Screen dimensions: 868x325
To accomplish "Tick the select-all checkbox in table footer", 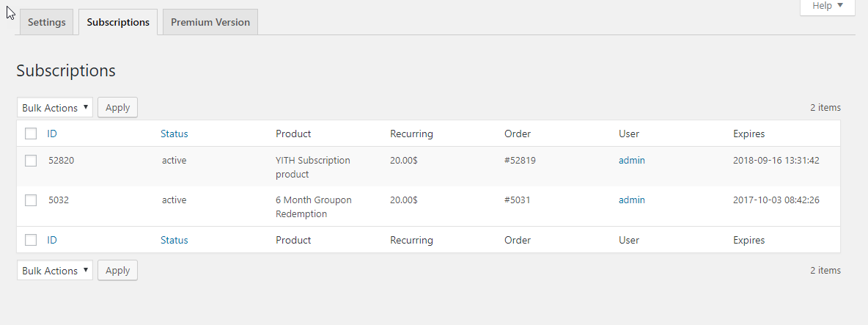I will pos(31,241).
